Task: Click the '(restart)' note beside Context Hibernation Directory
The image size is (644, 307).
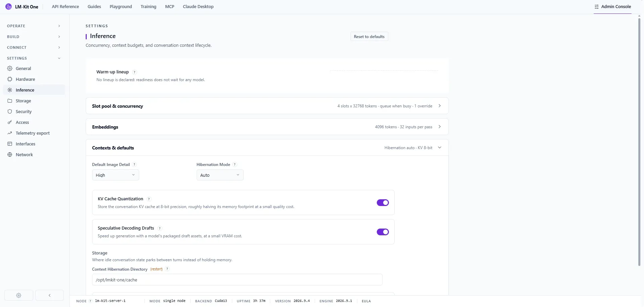Action: 156,269
